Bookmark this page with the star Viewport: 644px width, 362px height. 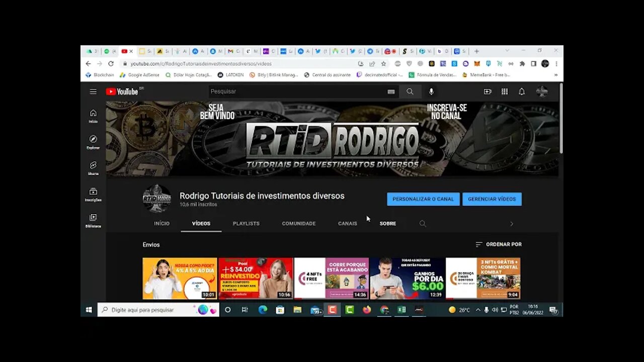(383, 64)
